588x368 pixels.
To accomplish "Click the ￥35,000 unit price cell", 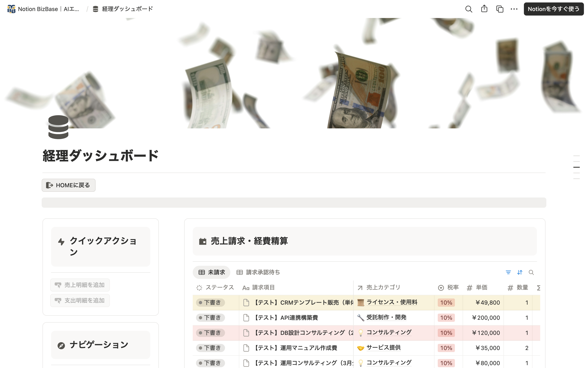I will click(483, 348).
